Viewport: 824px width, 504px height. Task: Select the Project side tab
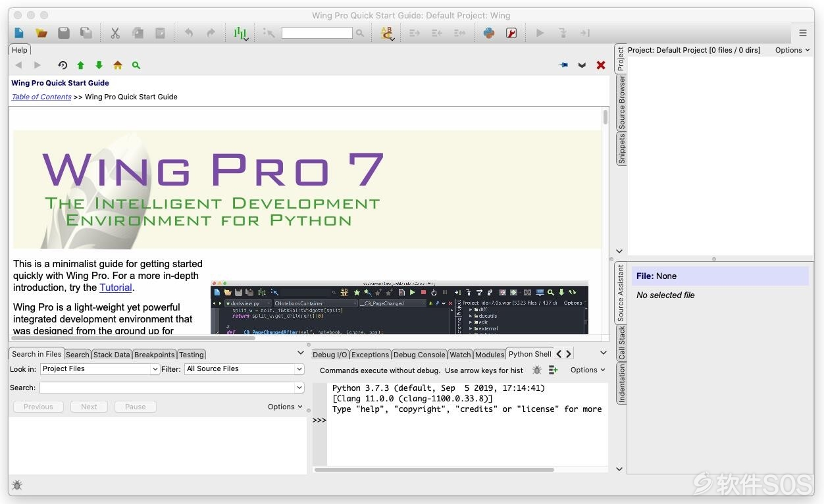[621, 59]
